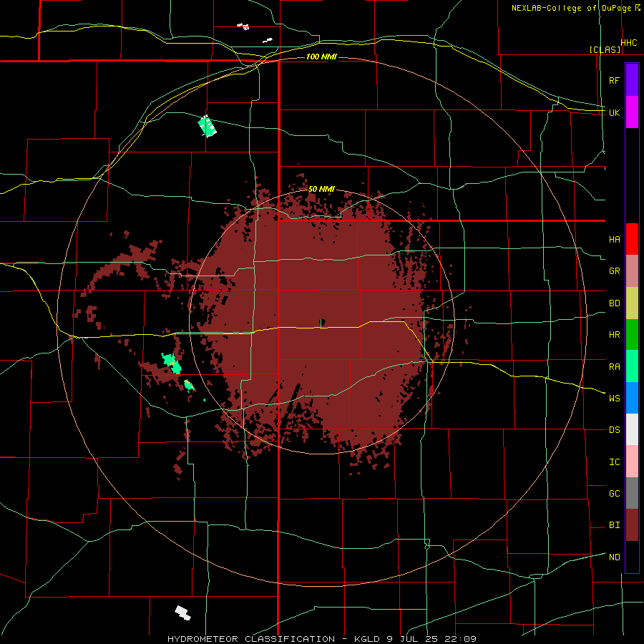
Task: Click the yellow BD legend swatch
Action: (632, 303)
